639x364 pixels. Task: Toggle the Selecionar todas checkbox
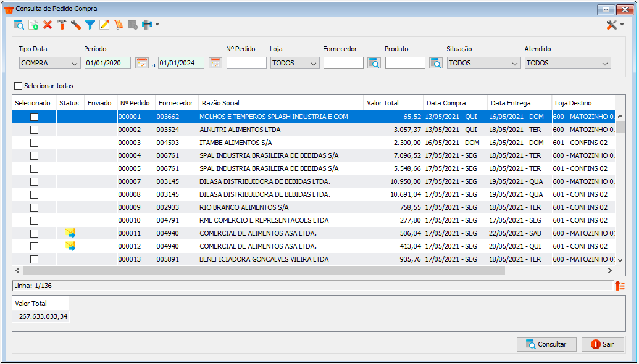pos(19,86)
